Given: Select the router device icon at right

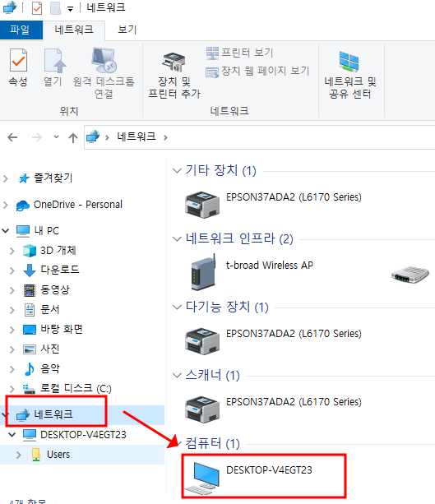Looking at the screenshot, I should (x=410, y=274).
